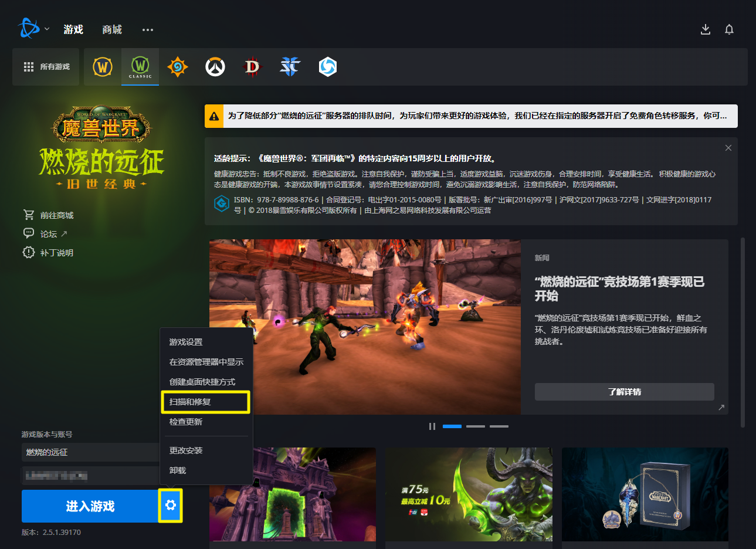Viewport: 756px width, 549px height.
Task: Click the “燃烧的远征”竞技场第1赛季现已开始 headline
Action: click(619, 289)
